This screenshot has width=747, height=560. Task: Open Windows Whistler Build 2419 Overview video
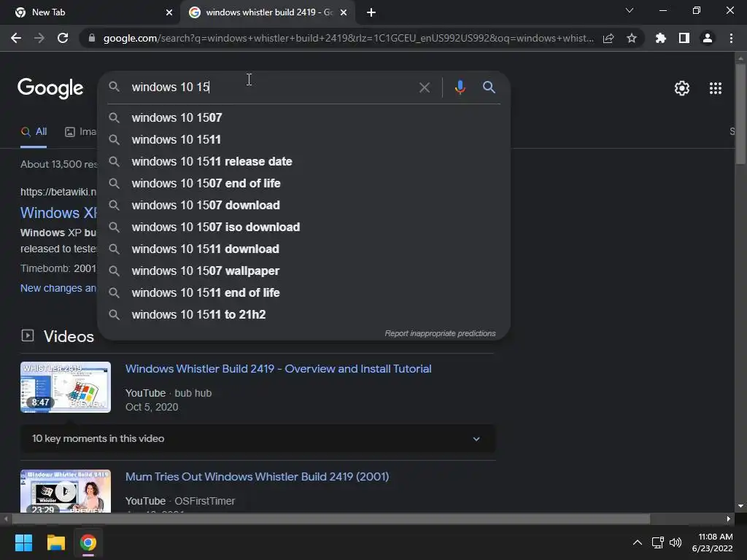(278, 368)
